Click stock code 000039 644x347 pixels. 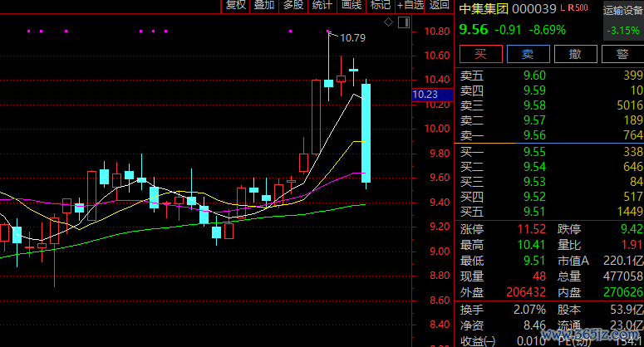click(x=534, y=8)
